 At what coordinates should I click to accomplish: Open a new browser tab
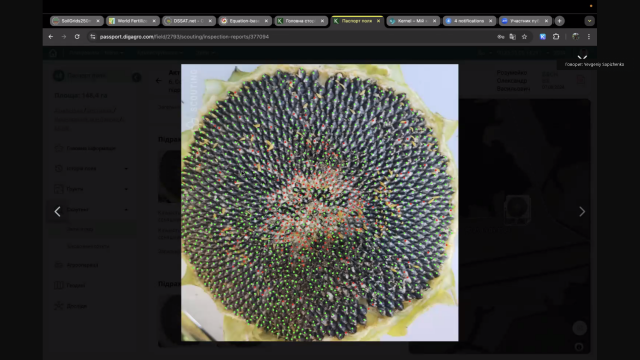point(560,21)
